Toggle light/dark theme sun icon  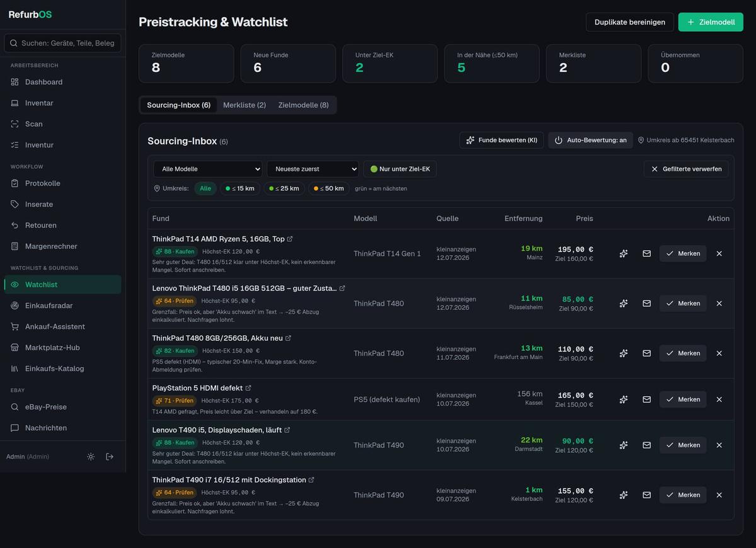point(91,457)
